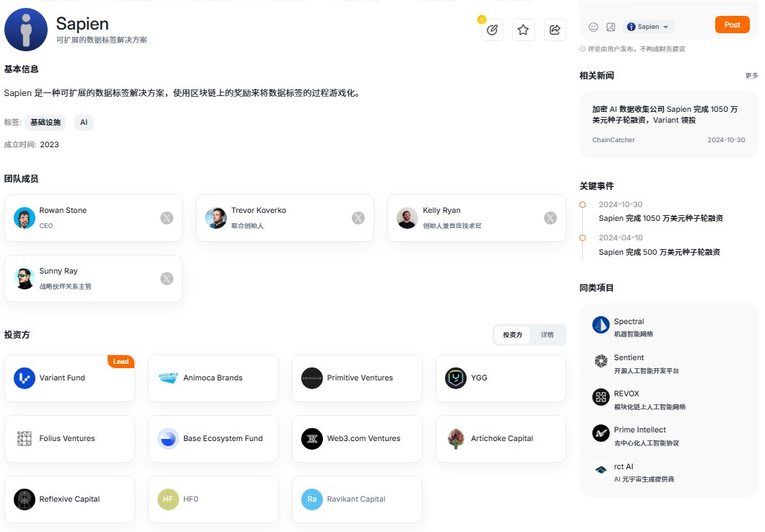
Task: Click the share icon button
Action: [x=556, y=30]
